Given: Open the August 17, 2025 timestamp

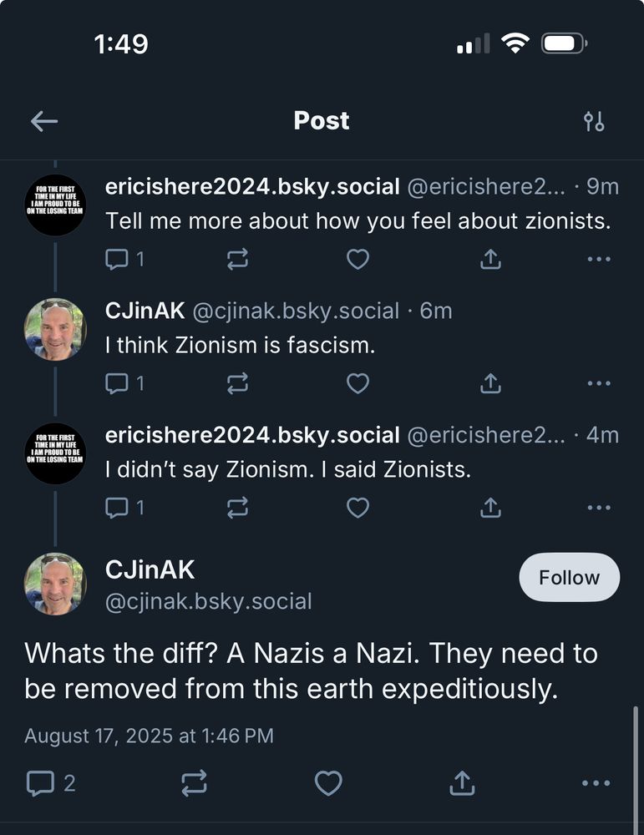Looking at the screenshot, I should (149, 736).
